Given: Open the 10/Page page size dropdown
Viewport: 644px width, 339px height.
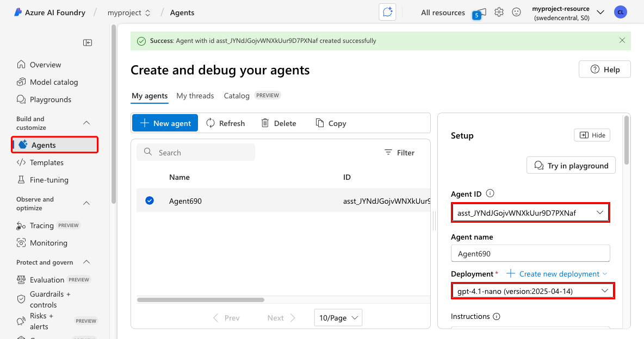Looking at the screenshot, I should (x=338, y=317).
